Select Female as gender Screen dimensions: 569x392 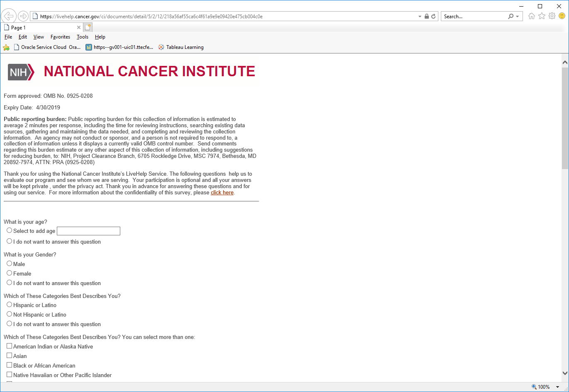[x=10, y=273]
